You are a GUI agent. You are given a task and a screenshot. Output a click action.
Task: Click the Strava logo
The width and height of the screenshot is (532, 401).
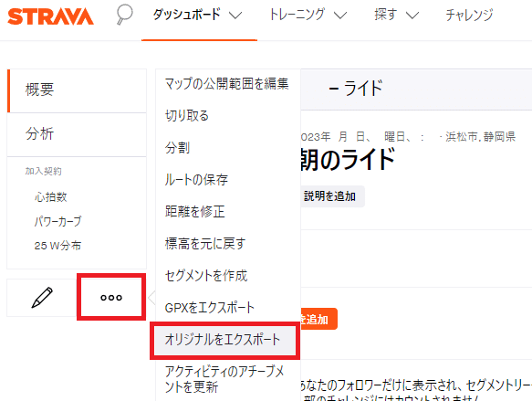[50, 16]
